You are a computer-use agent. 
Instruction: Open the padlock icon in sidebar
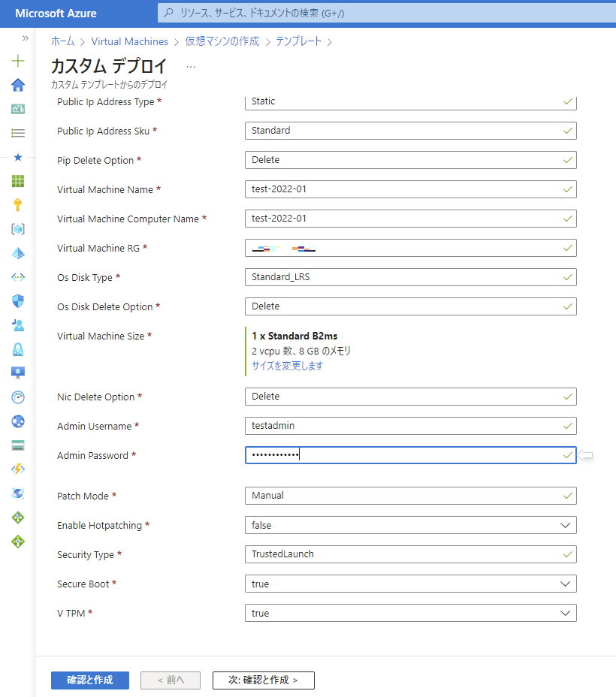coord(18,349)
